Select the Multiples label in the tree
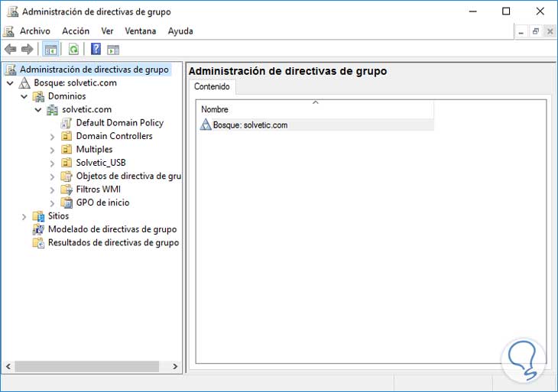The image size is (558, 392). (x=94, y=150)
